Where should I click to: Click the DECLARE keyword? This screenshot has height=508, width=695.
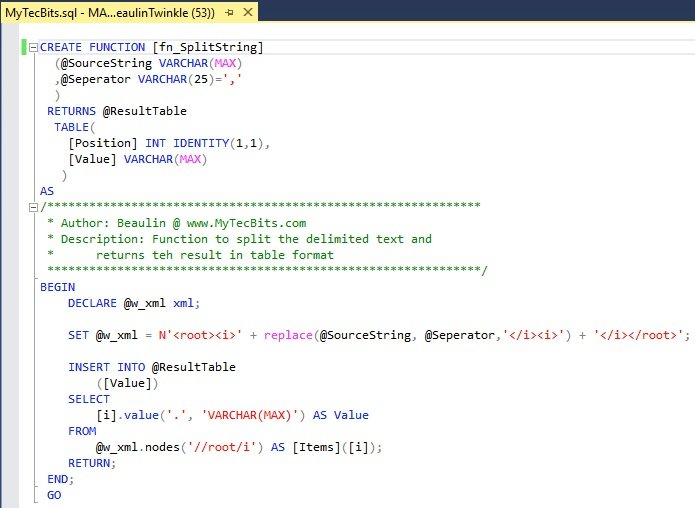(x=92, y=303)
